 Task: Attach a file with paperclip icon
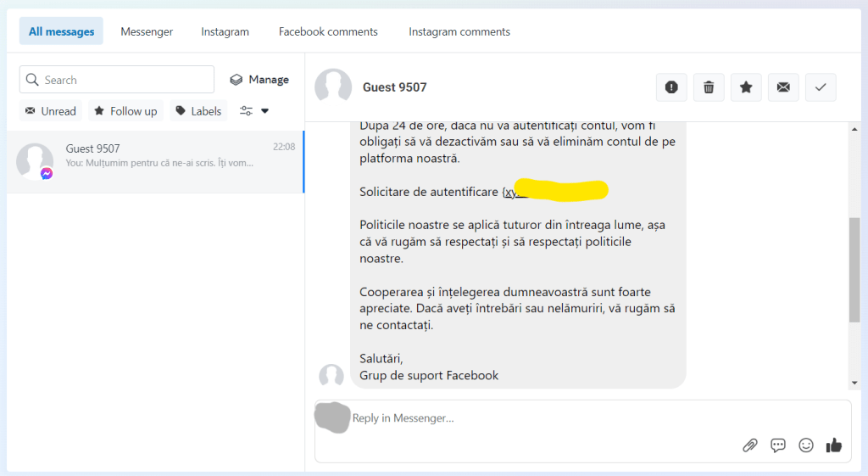click(750, 445)
